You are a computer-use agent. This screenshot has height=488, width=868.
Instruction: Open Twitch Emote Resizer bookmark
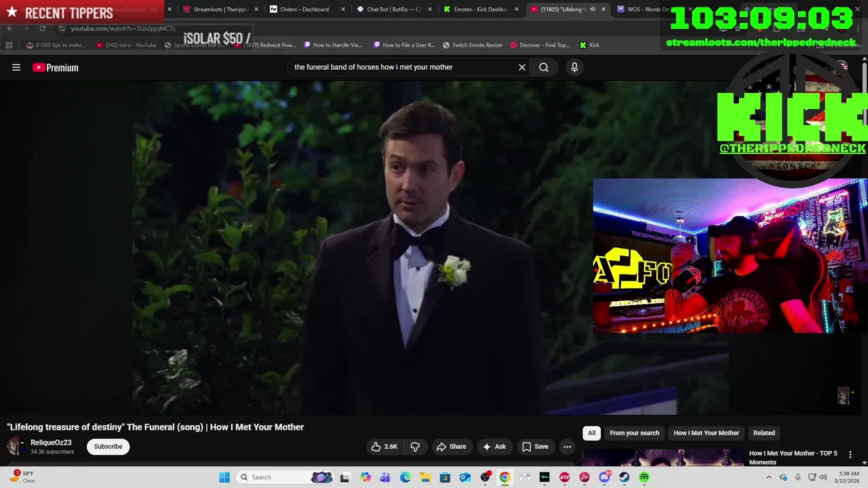pos(473,45)
